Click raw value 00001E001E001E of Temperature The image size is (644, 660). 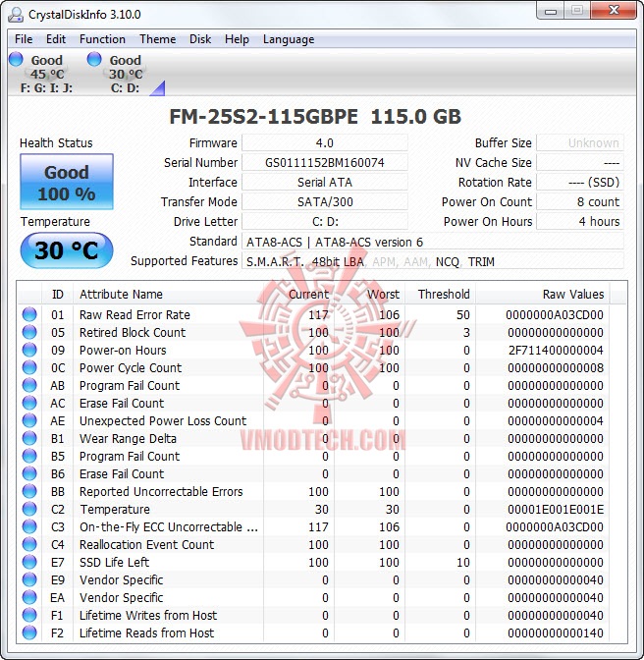(556, 510)
